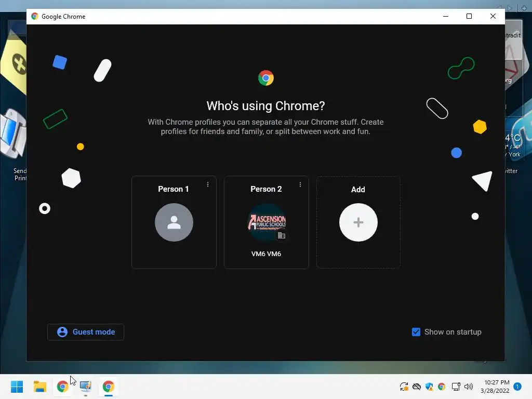Click the active Chrome taskbar icon

109,387
